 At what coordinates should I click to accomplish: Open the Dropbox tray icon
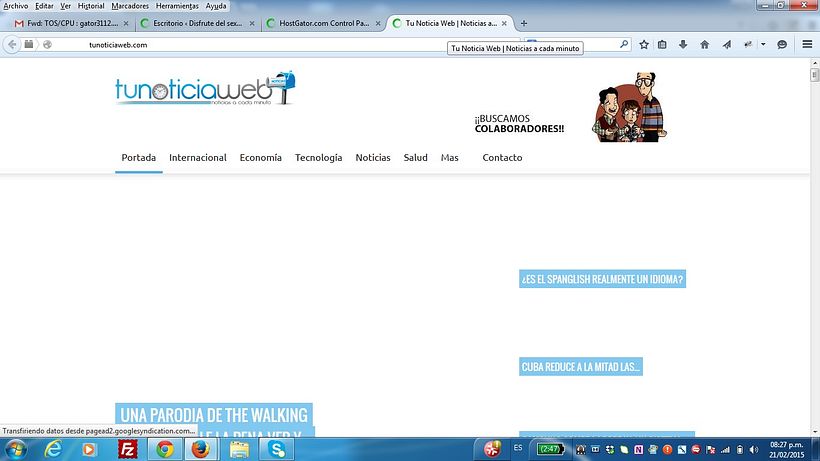610,450
